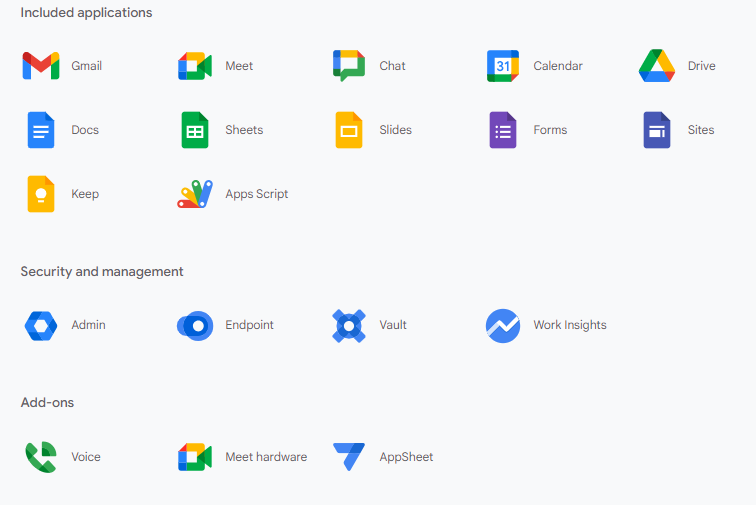Click the Meet label next to Gmail
The width and height of the screenshot is (756, 505).
coord(239,66)
